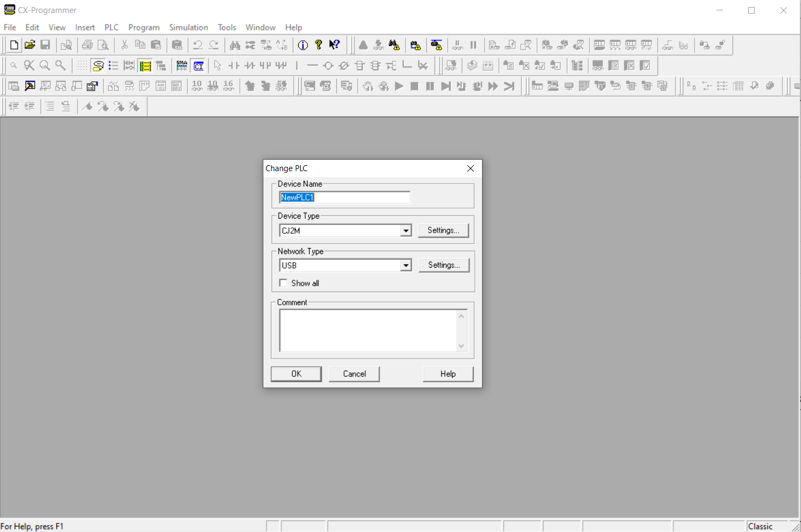Click the Find binoculars icon
Screen dimensions: 801x532
(235, 45)
